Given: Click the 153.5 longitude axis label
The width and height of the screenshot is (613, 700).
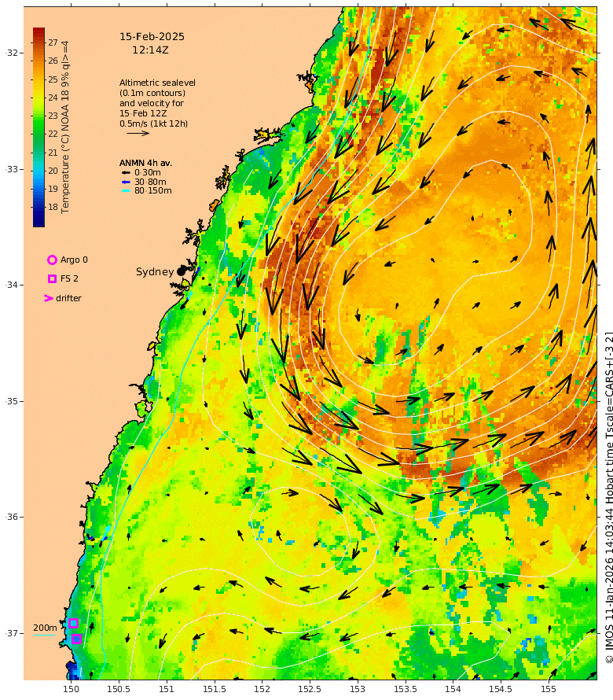Looking at the screenshot, I should (405, 689).
